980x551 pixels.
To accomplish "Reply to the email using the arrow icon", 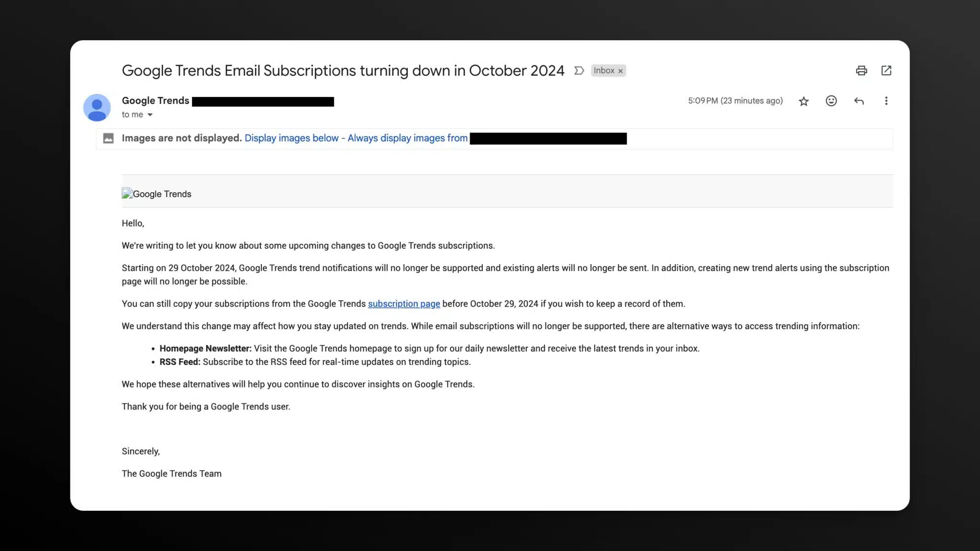I will pyautogui.click(x=859, y=101).
